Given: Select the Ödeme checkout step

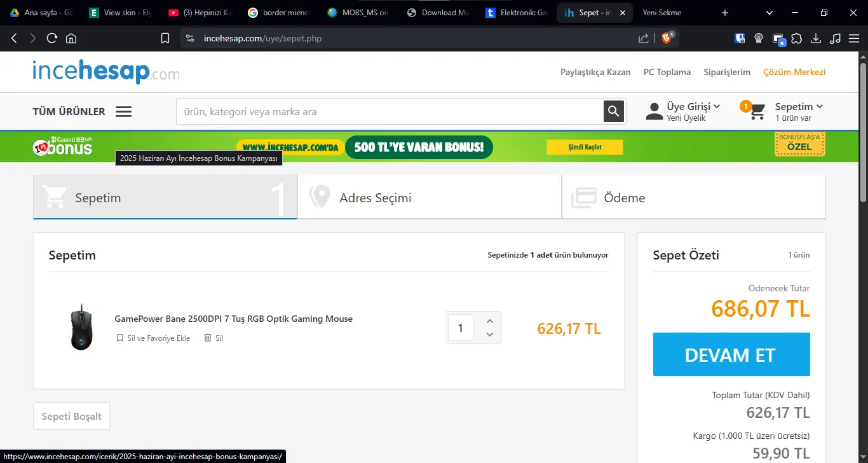Looking at the screenshot, I should (694, 198).
